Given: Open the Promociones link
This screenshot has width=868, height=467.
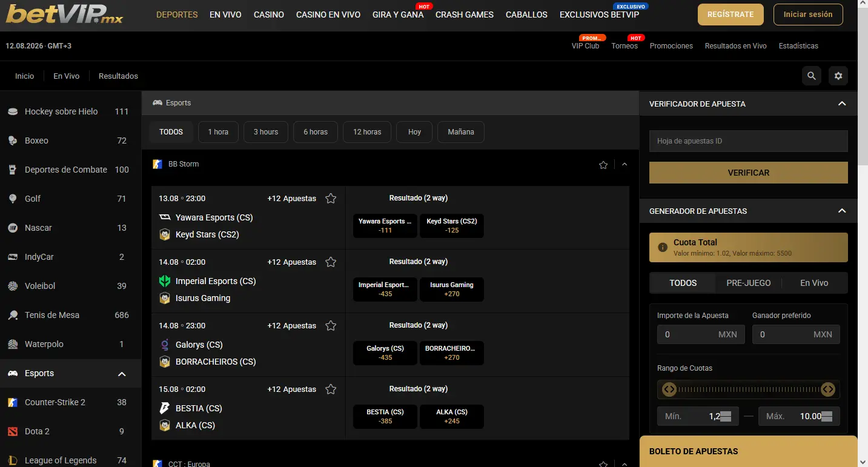Looking at the screenshot, I should [671, 46].
